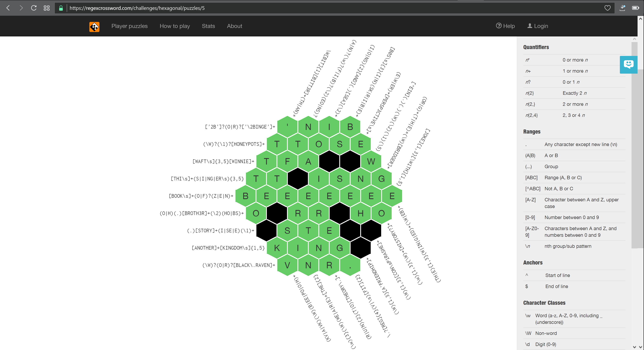Select the A hex cell
The image size is (644, 350).
308,161
